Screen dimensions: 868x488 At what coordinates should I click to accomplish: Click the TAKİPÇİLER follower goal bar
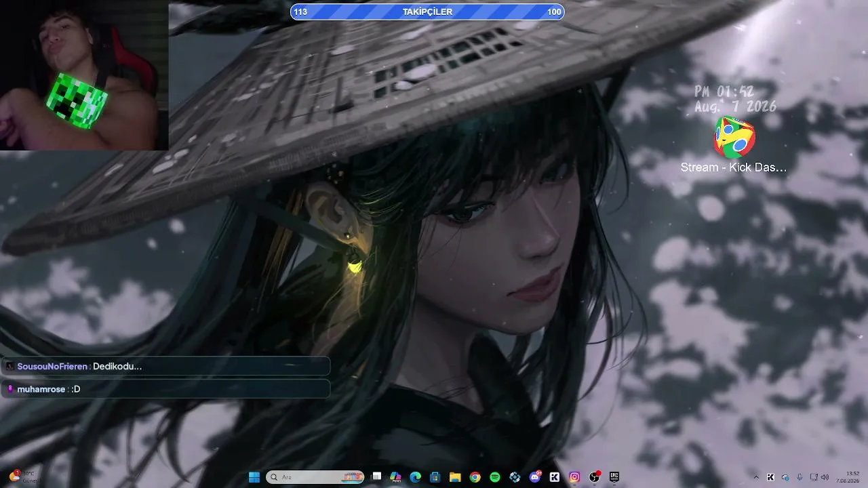(427, 12)
